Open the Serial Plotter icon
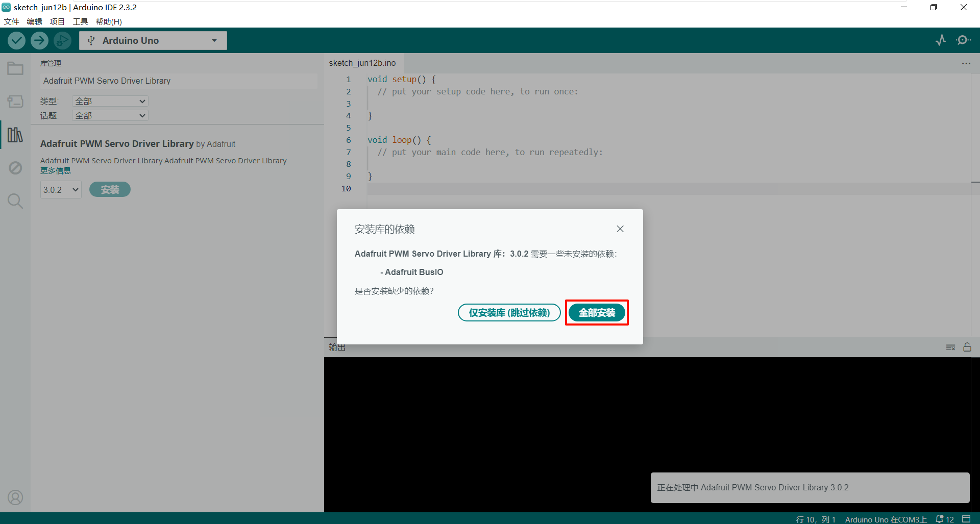Viewport: 980px width, 524px height. [x=941, y=40]
